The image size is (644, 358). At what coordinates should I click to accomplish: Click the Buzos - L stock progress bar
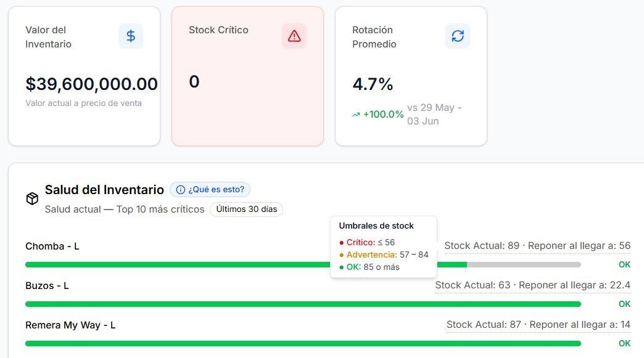click(x=303, y=304)
